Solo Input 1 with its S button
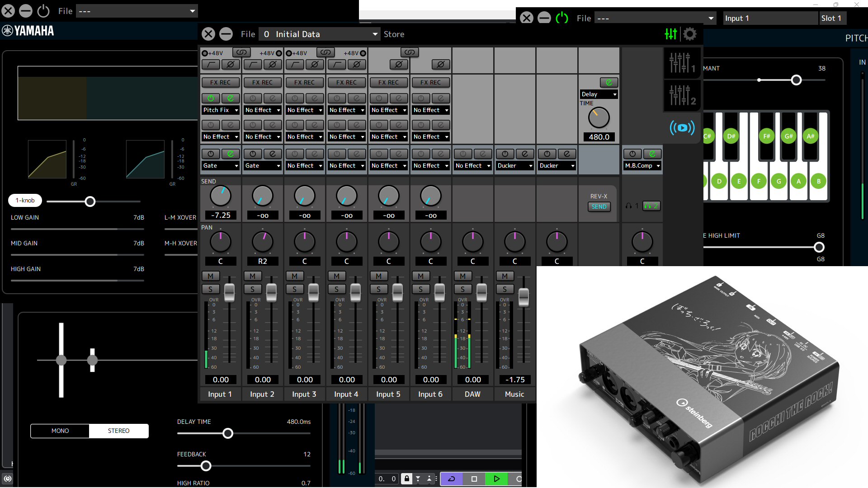The height and width of the screenshot is (488, 868). pos(211,289)
